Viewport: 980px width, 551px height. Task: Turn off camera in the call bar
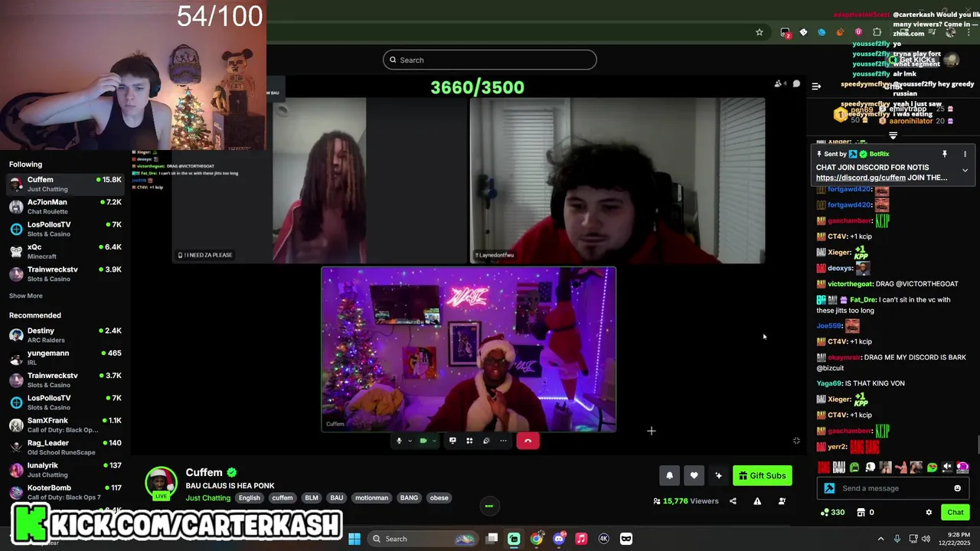(x=423, y=441)
